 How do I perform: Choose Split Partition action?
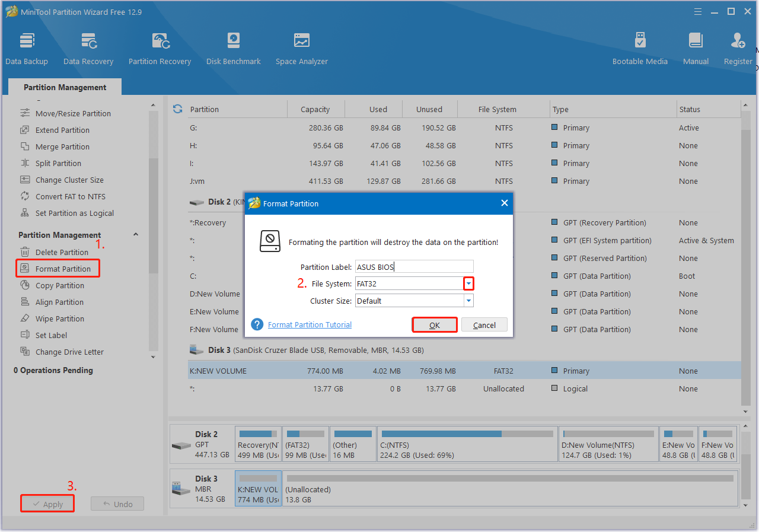[58, 163]
